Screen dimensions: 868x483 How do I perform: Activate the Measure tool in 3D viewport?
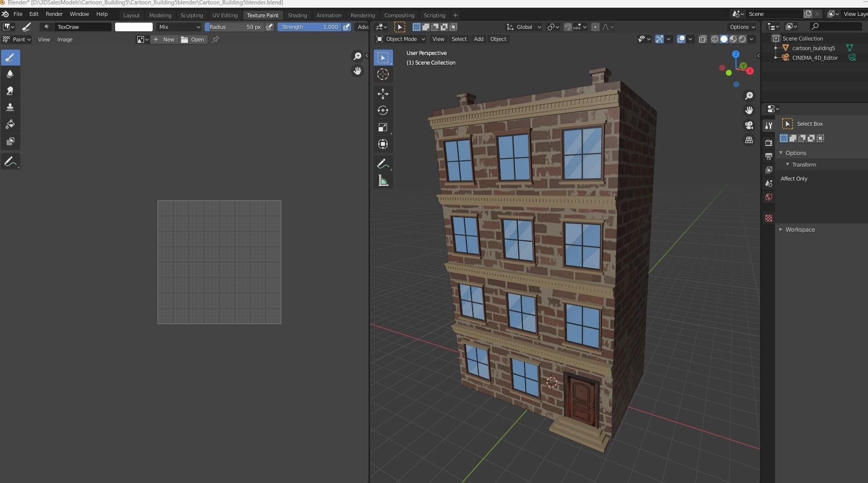(x=383, y=181)
